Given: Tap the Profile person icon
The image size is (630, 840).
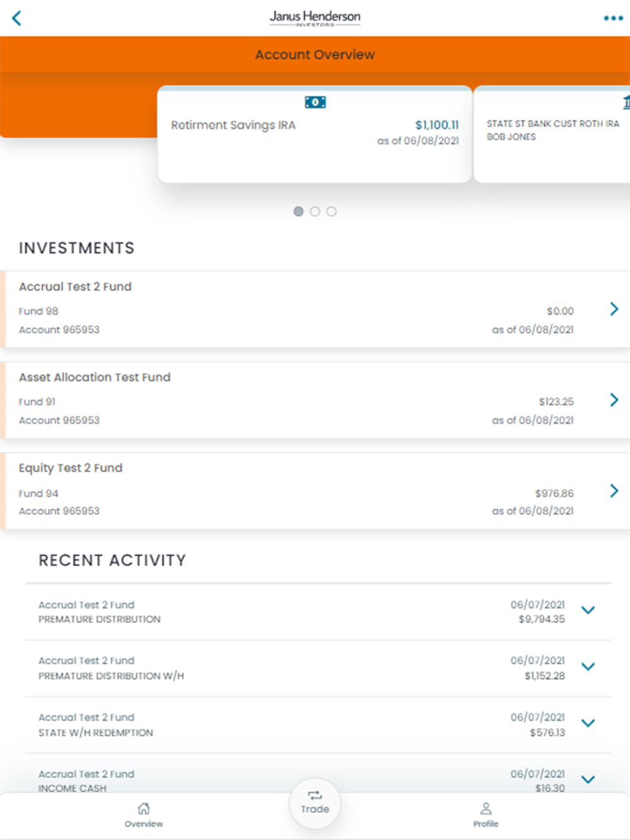Looking at the screenshot, I should coord(486,809).
